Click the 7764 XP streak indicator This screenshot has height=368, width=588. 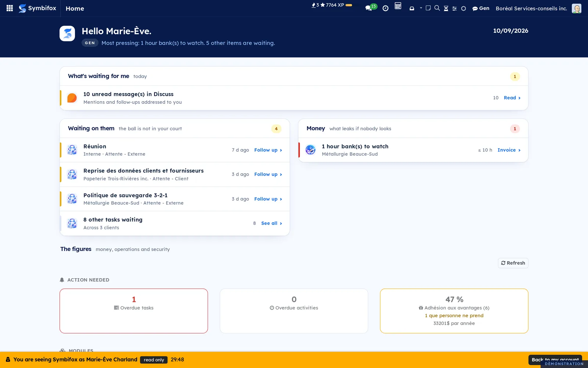(x=332, y=5)
